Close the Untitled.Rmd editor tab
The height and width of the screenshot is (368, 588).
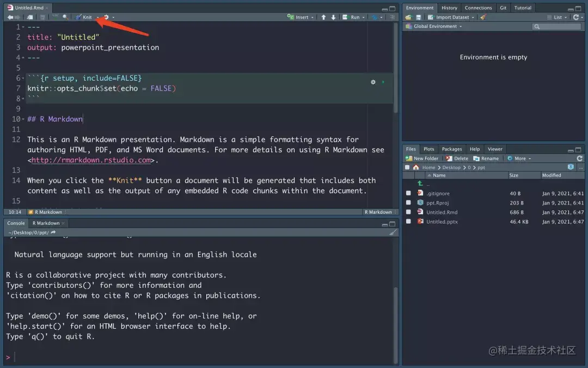(47, 8)
